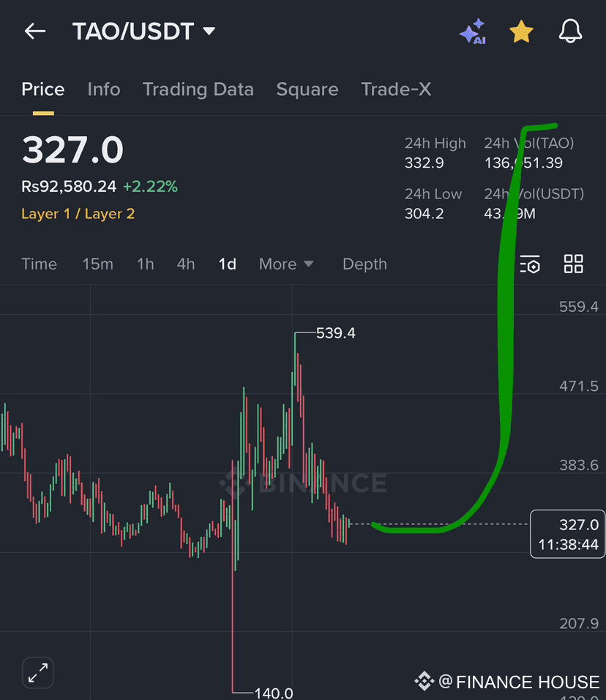Open the Square tab

point(307,89)
